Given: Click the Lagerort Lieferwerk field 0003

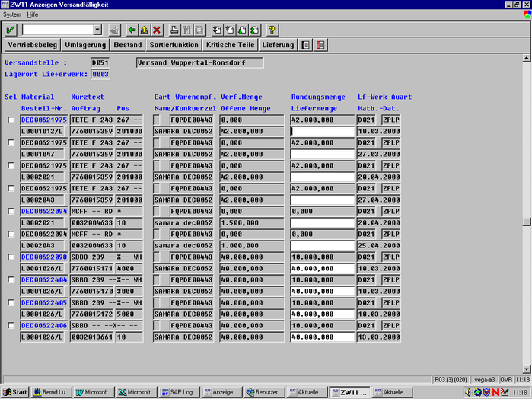Looking at the screenshot, I should [100, 74].
